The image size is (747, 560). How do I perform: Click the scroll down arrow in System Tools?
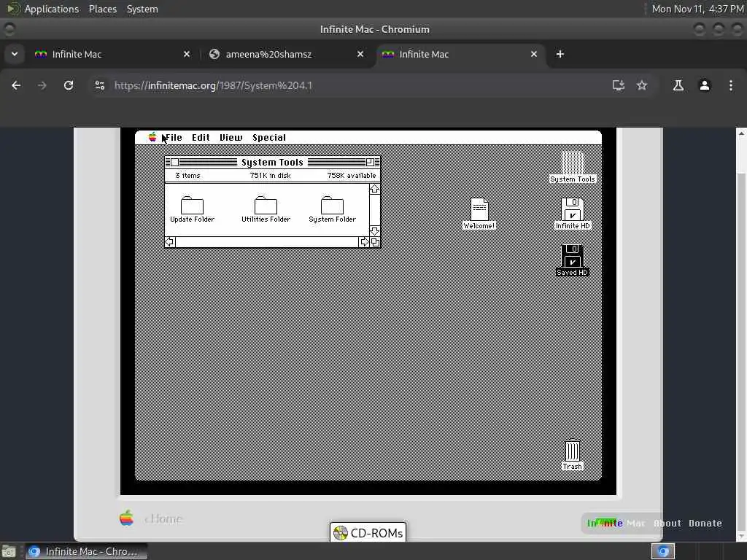(374, 231)
